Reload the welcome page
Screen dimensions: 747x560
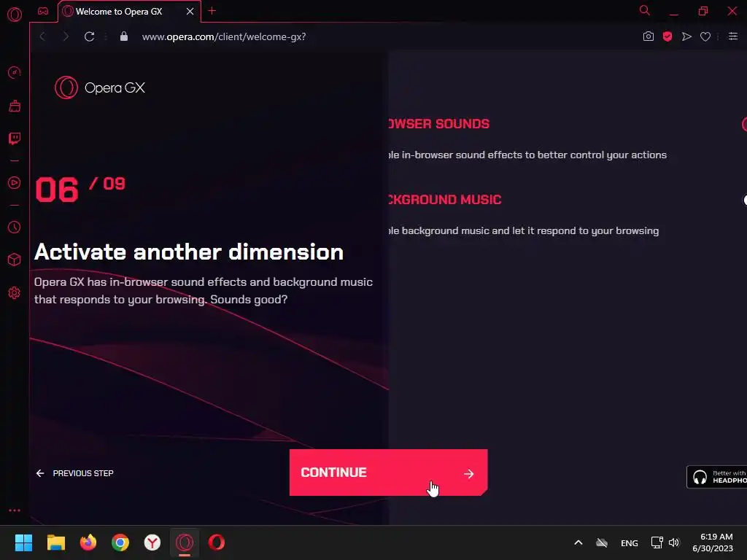tap(89, 36)
